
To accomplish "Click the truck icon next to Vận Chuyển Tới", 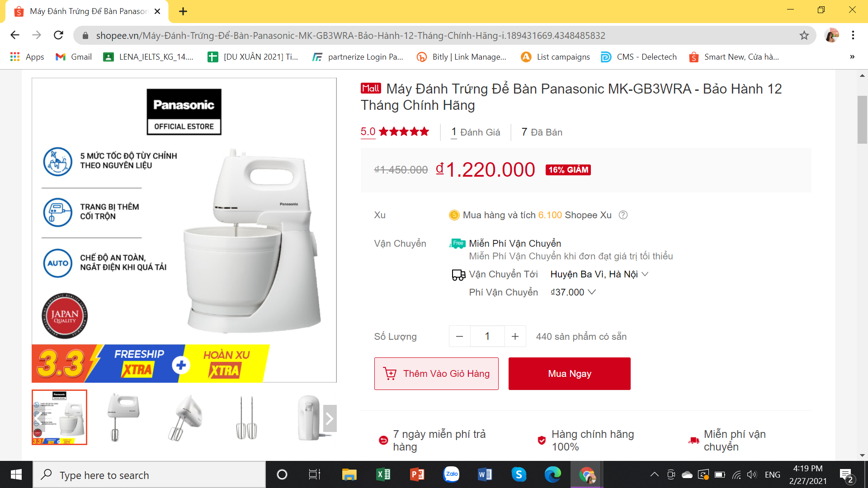I will tap(458, 274).
